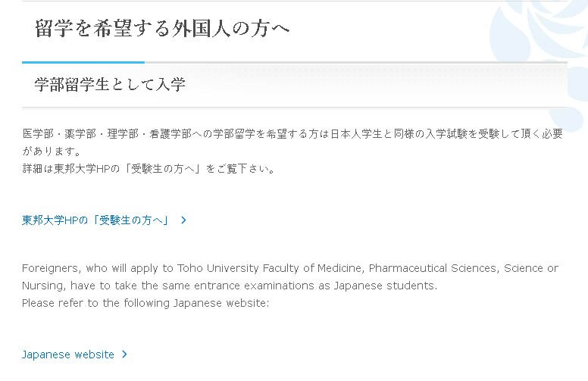Click the line starting with 詳細は東邦大学HPの
Viewport: 588px width, 381px height.
[149, 169]
